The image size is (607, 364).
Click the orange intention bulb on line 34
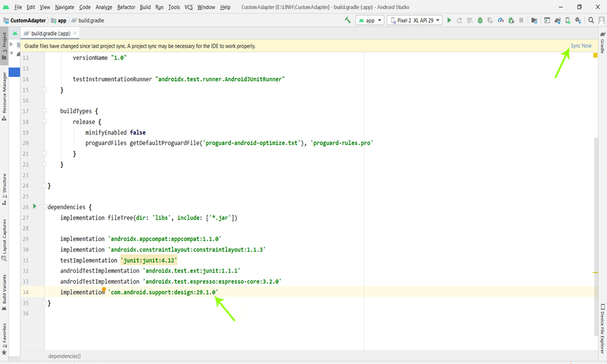[x=104, y=289]
